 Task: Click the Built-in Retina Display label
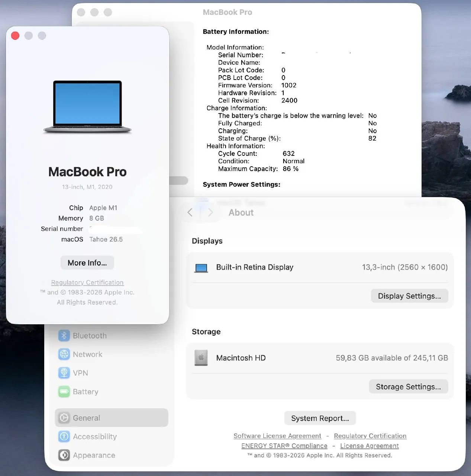tap(255, 267)
